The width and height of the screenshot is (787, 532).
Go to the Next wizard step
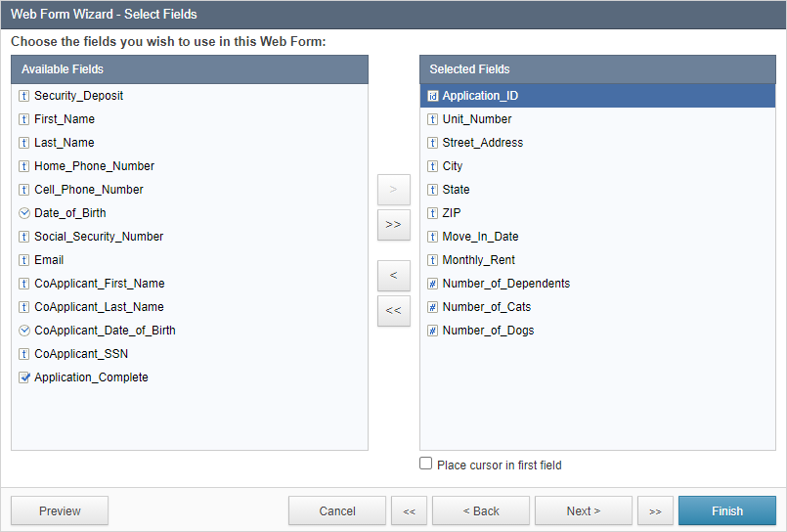pyautogui.click(x=584, y=510)
